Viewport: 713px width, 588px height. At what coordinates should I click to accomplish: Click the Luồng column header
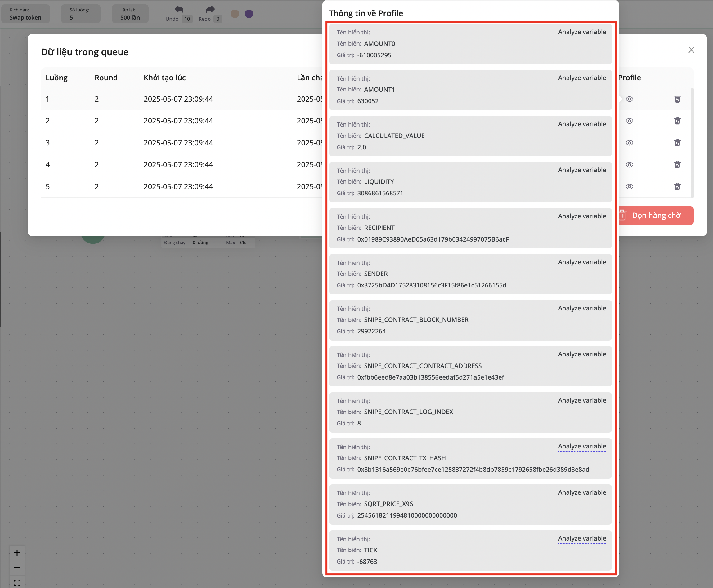pyautogui.click(x=56, y=78)
